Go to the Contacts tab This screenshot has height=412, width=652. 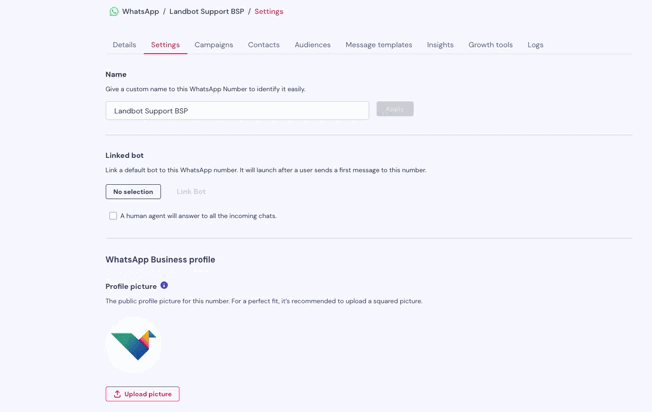[x=264, y=45]
